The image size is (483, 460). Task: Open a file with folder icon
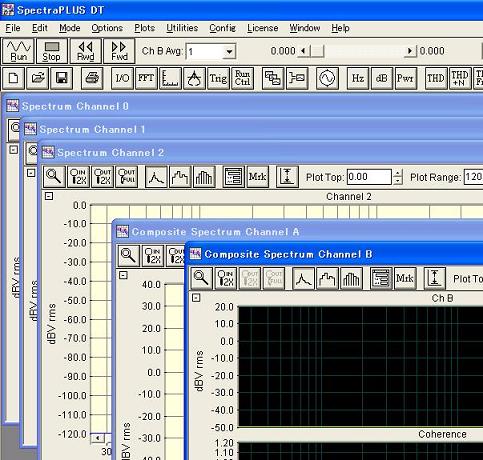coord(38,78)
